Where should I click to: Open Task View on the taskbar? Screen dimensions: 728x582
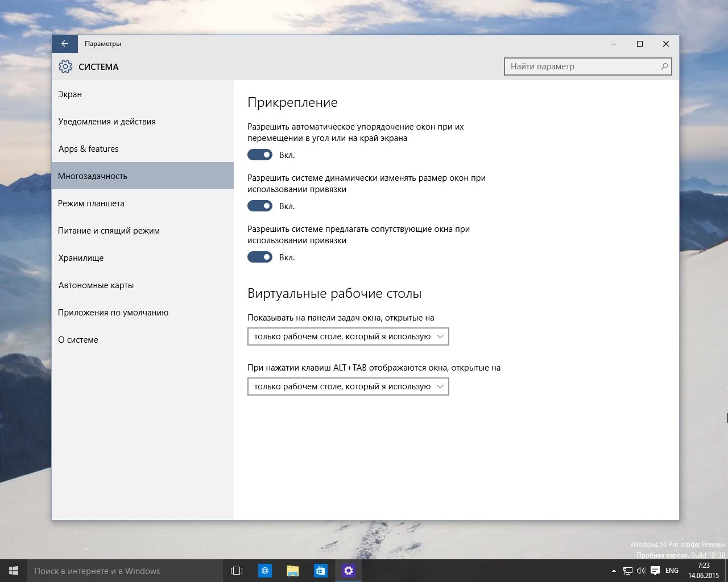point(237,571)
